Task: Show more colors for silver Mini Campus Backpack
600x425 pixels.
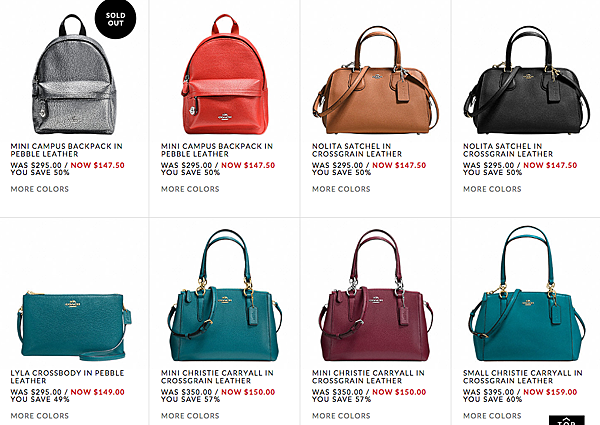Action: pyautogui.click(x=40, y=189)
